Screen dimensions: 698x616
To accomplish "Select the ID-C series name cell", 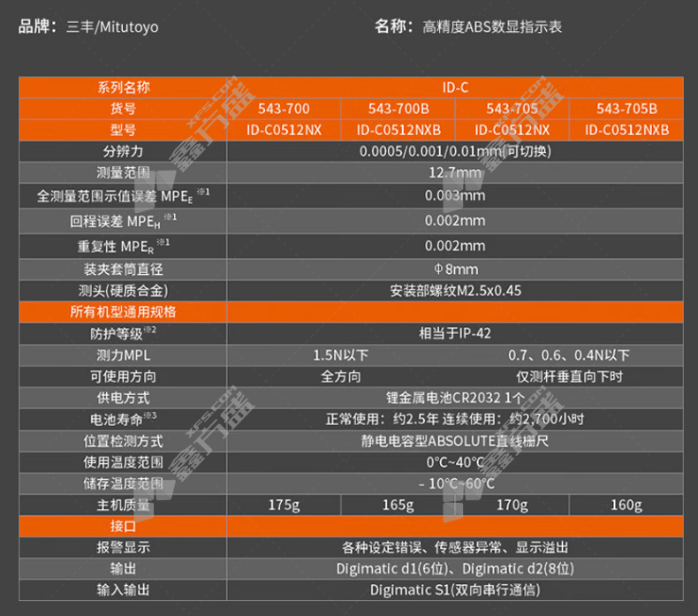I will tap(455, 87).
